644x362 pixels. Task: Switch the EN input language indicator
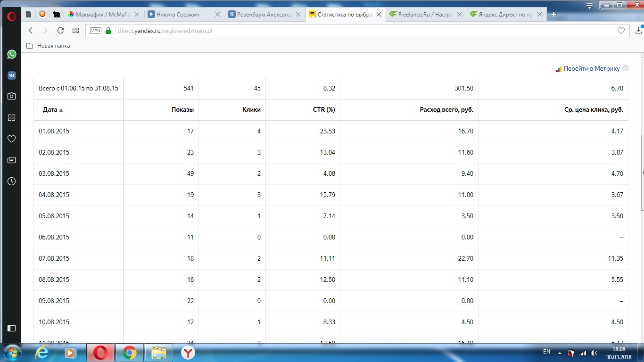(547, 352)
